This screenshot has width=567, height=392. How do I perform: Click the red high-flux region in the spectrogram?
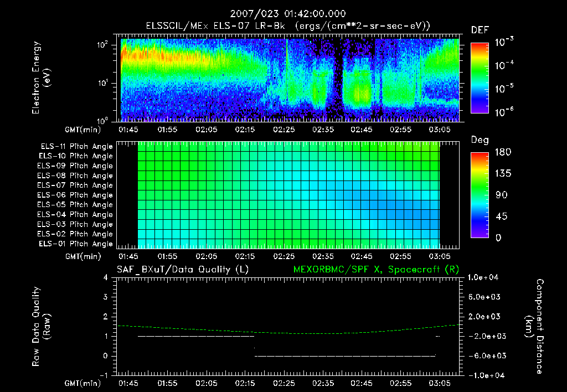pyautogui.click(x=145, y=55)
